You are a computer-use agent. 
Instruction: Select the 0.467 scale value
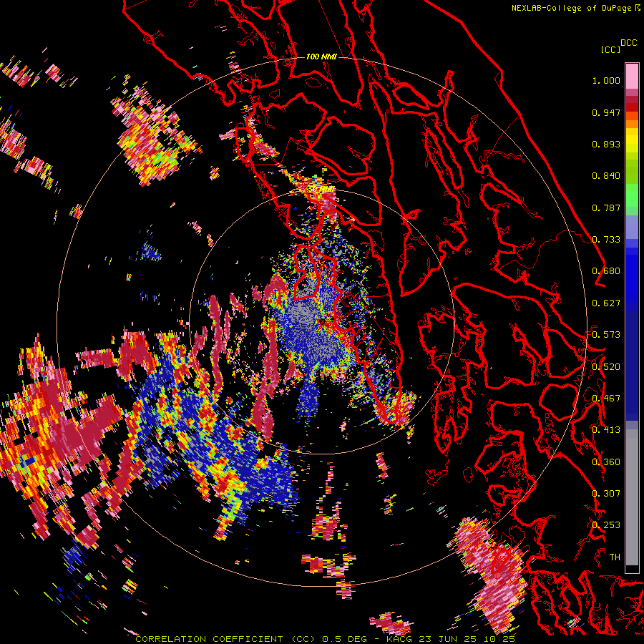click(x=606, y=399)
